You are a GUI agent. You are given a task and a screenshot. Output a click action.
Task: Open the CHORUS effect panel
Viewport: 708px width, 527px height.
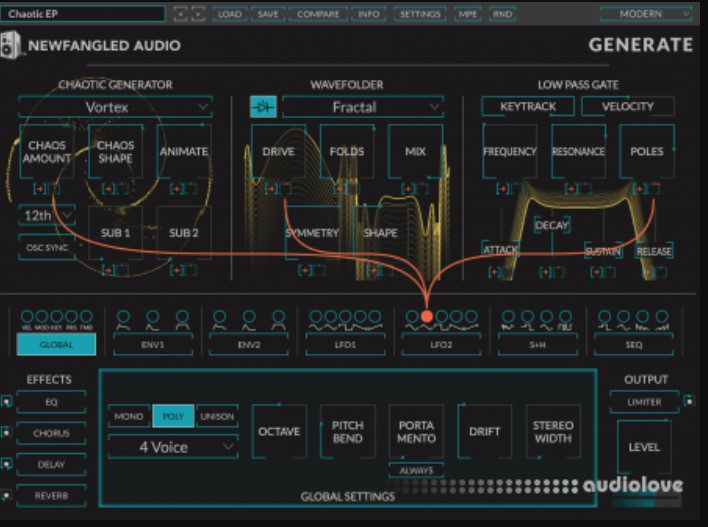point(51,433)
